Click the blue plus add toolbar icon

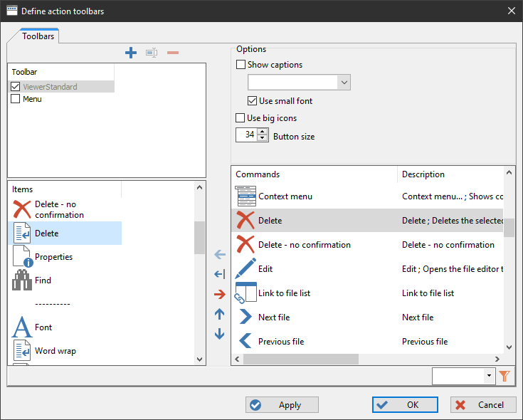click(130, 53)
